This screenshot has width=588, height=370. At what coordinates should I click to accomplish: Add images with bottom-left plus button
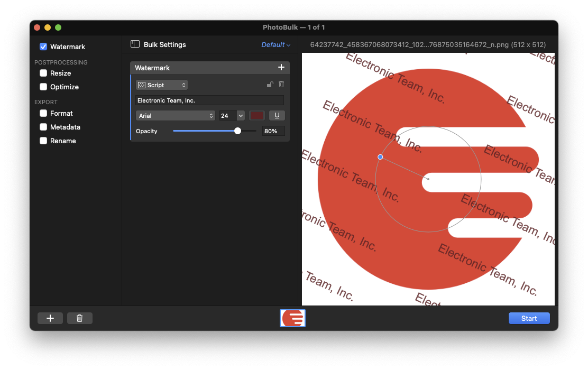pos(50,318)
